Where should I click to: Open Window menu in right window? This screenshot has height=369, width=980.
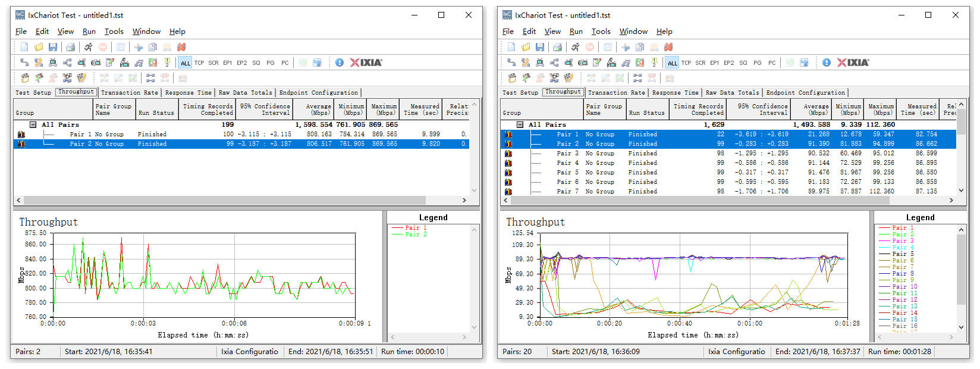point(633,32)
